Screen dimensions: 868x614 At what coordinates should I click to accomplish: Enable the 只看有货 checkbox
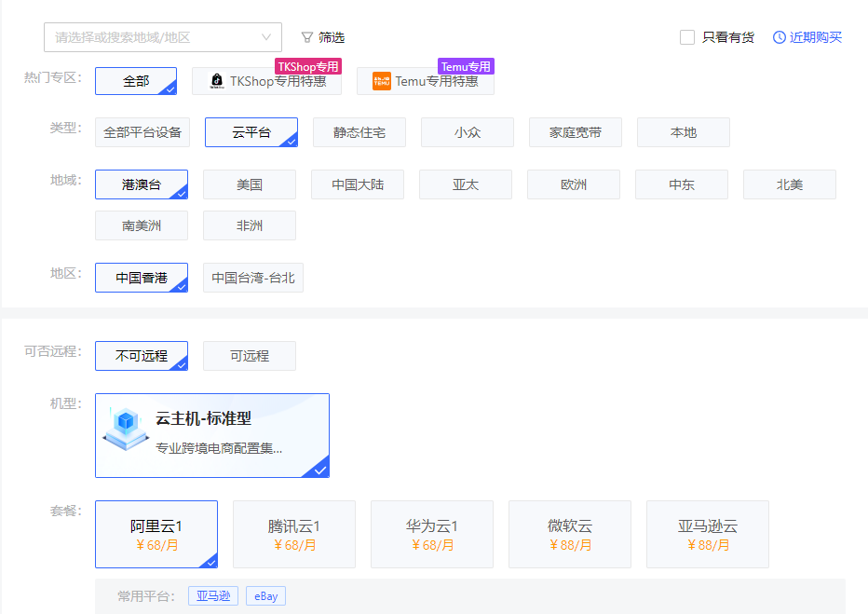click(687, 37)
